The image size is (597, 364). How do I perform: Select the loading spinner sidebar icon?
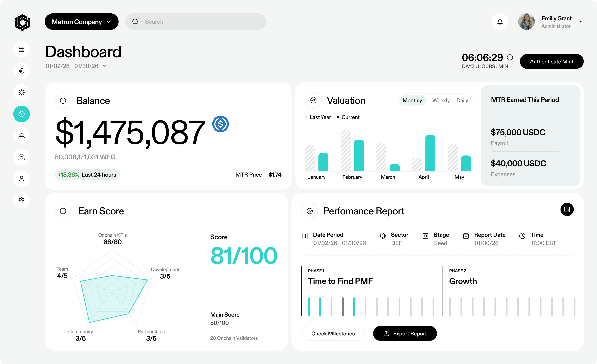coord(22,92)
